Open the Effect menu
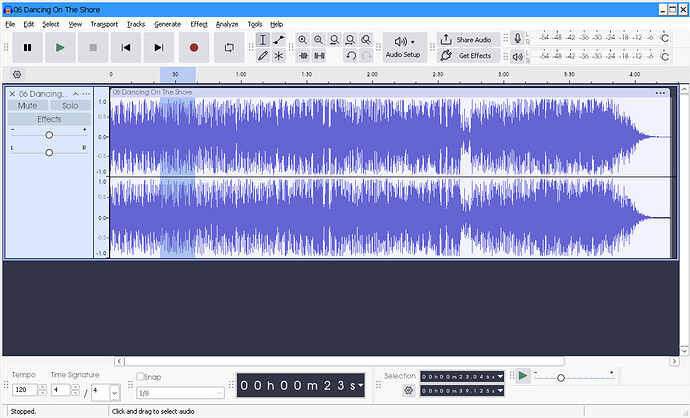 [x=199, y=24]
